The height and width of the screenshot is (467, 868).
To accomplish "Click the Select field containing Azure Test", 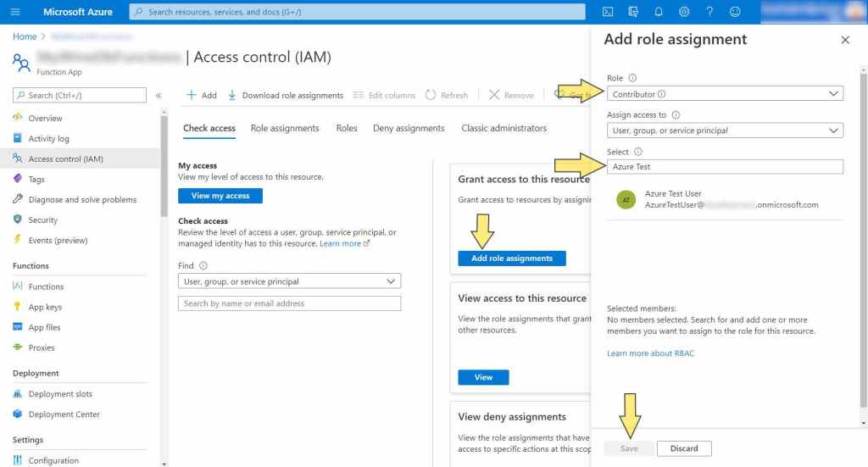I will click(x=725, y=167).
